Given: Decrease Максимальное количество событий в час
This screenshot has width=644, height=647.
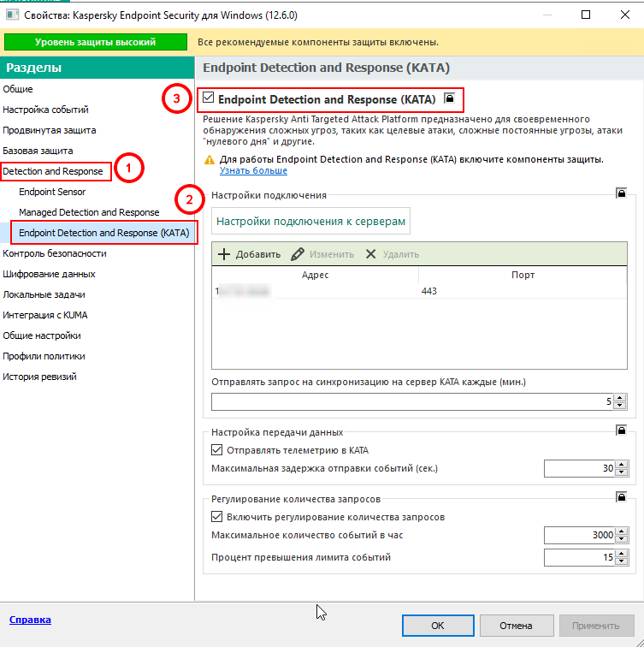Looking at the screenshot, I should (x=621, y=539).
